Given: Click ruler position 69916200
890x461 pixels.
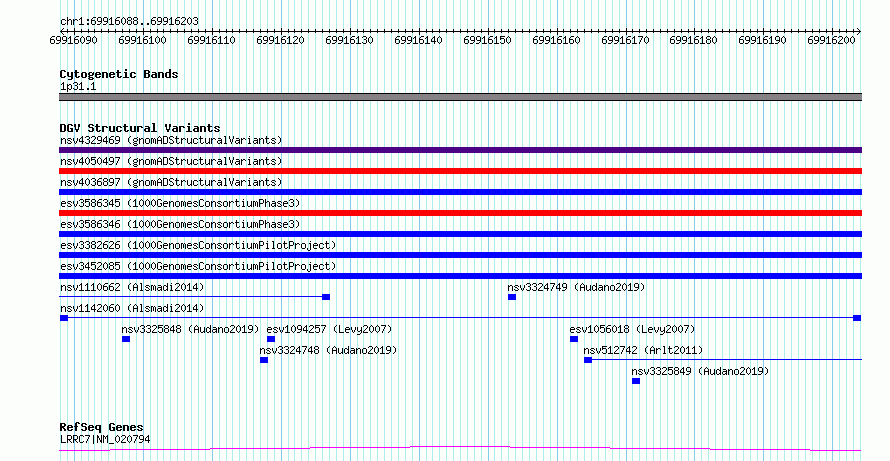Looking at the screenshot, I should (x=832, y=40).
